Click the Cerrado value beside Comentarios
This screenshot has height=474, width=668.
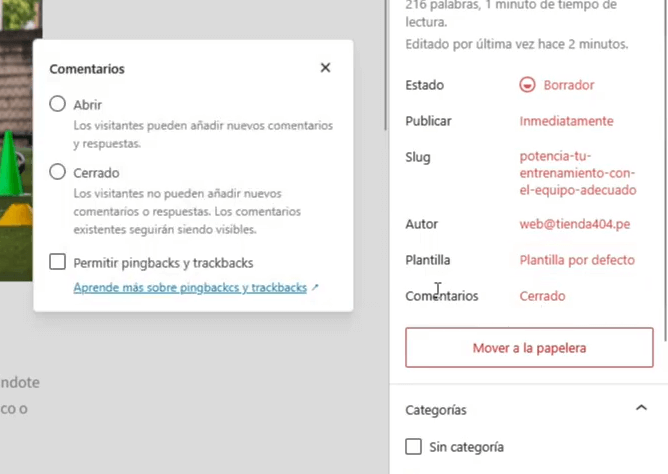click(542, 296)
